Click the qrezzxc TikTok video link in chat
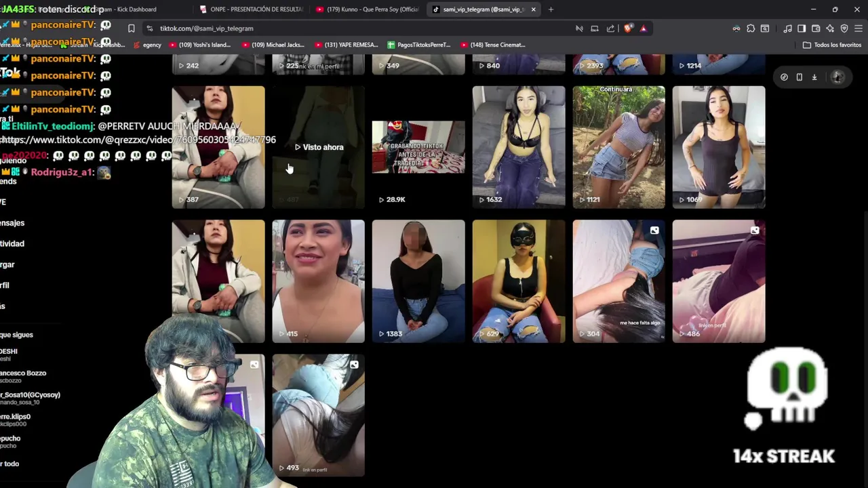This screenshot has height=488, width=868. point(138,140)
